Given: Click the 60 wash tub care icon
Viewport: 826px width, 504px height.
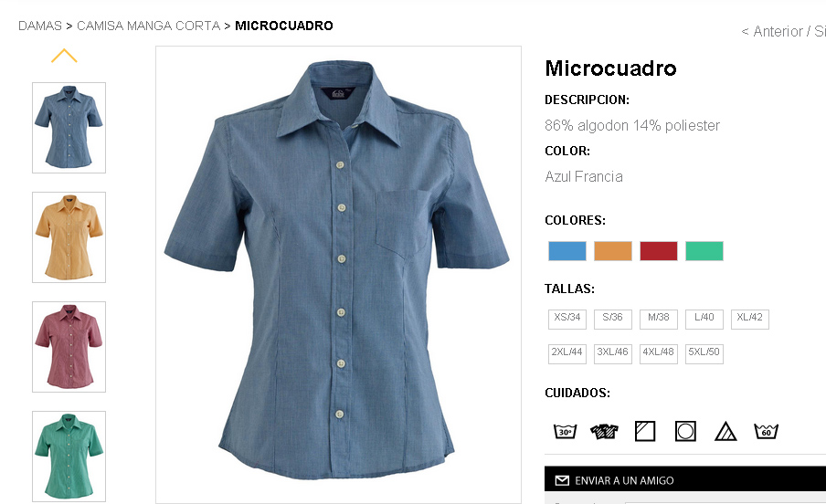Looking at the screenshot, I should (766, 431).
